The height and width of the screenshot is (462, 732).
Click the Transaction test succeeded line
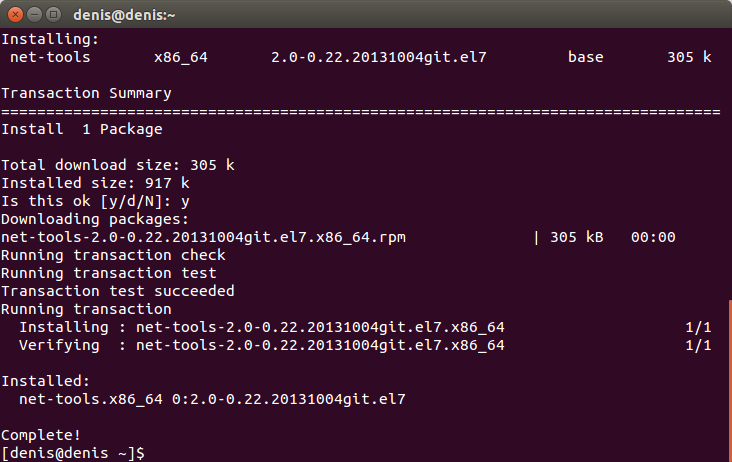click(x=118, y=291)
